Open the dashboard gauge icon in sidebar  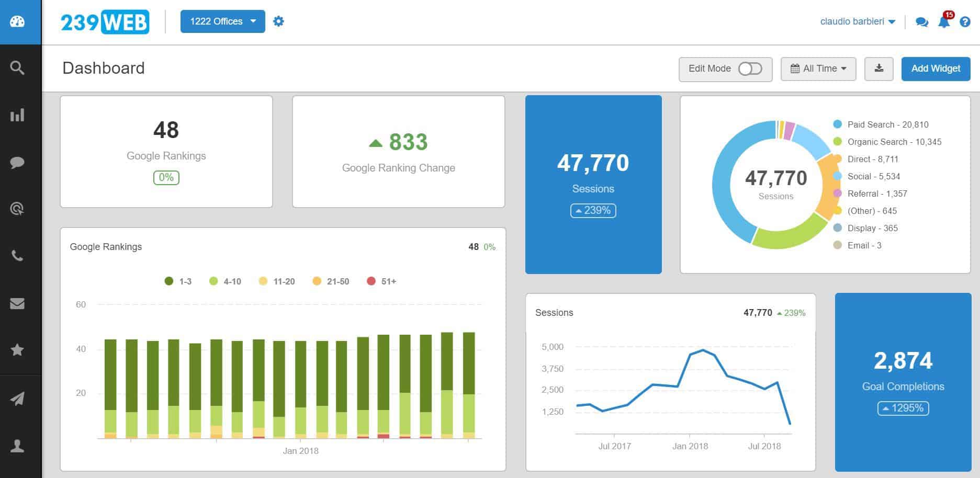(x=17, y=21)
